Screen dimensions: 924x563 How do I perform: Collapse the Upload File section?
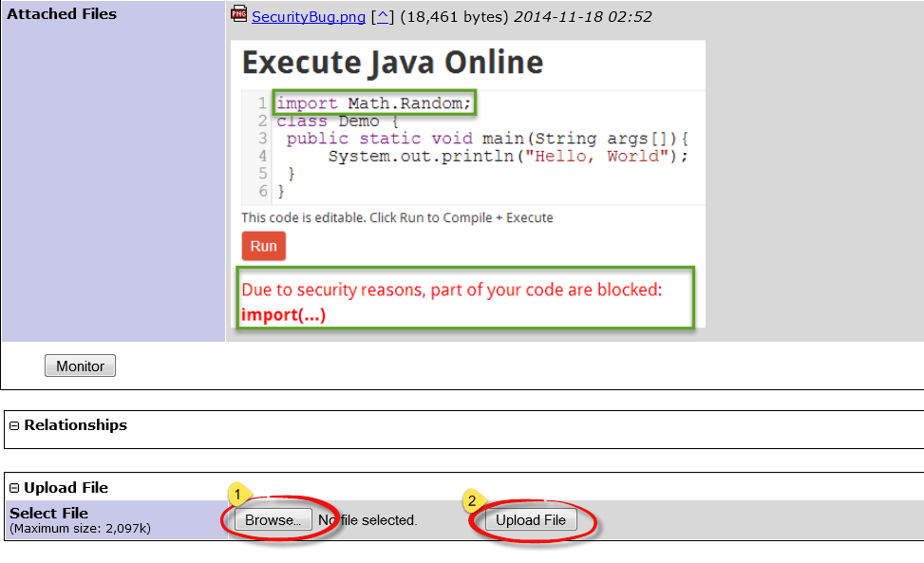(x=14, y=488)
